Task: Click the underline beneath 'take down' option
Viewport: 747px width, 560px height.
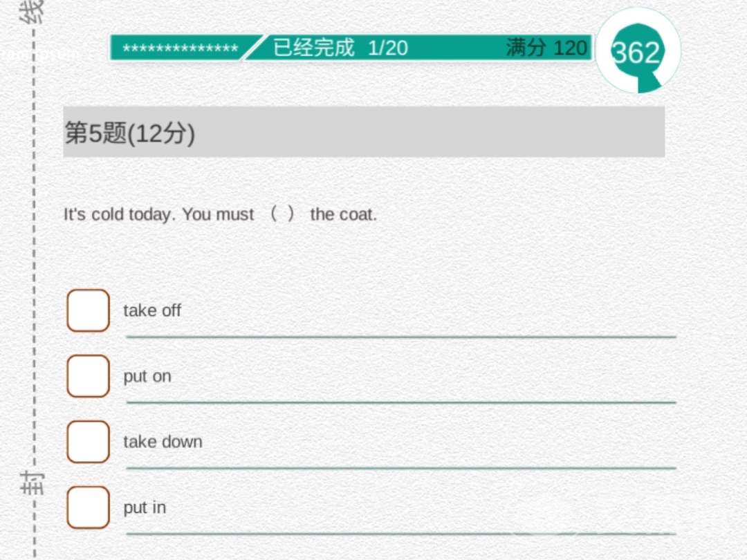Action: 400,468
